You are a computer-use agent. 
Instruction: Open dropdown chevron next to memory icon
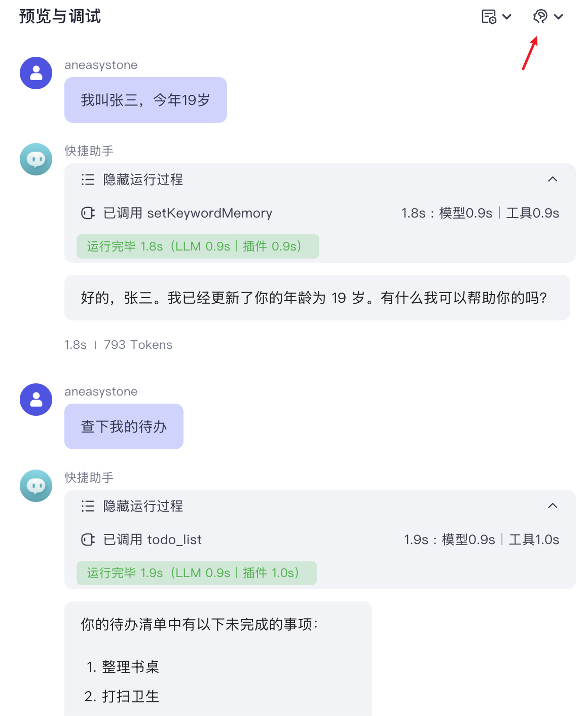tap(559, 17)
